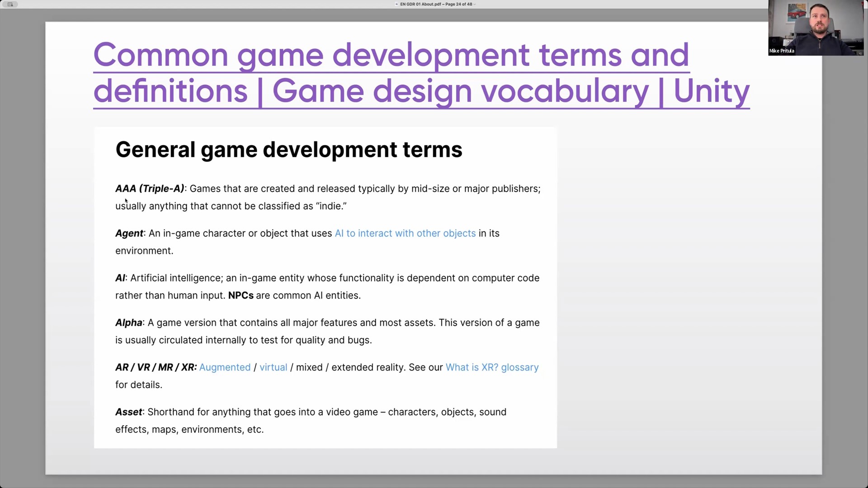
Task: Click the text 'for details.'
Action: 138,385
